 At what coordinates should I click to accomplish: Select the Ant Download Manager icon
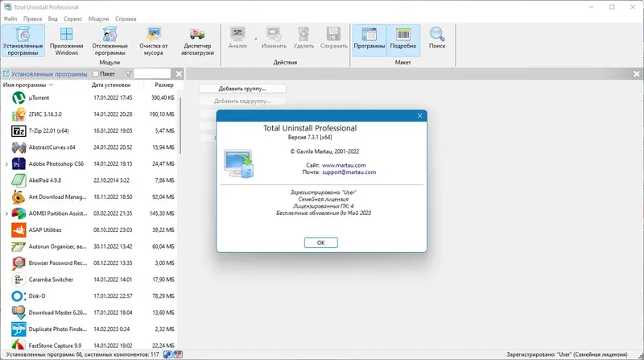pos(19,197)
